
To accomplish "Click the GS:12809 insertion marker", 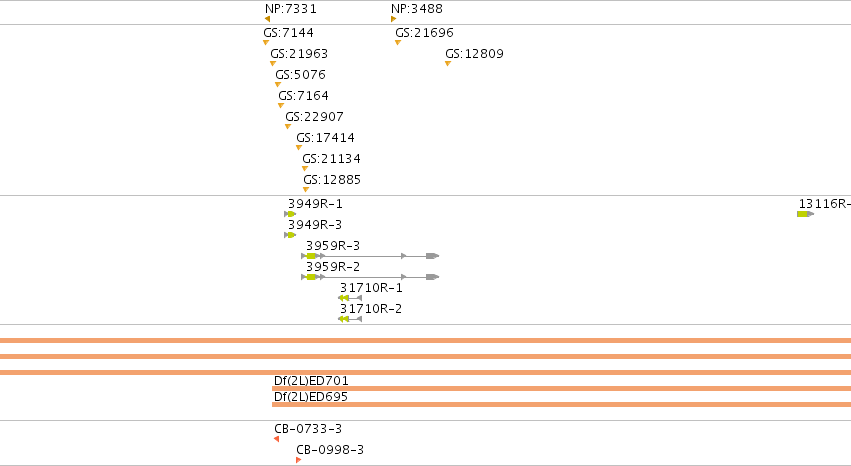I will pyautogui.click(x=448, y=63).
